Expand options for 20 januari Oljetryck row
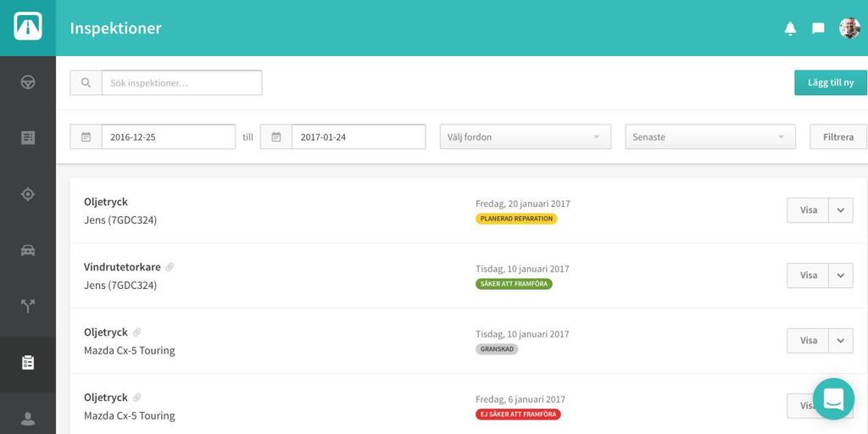This screenshot has height=434, width=868. pyautogui.click(x=841, y=210)
